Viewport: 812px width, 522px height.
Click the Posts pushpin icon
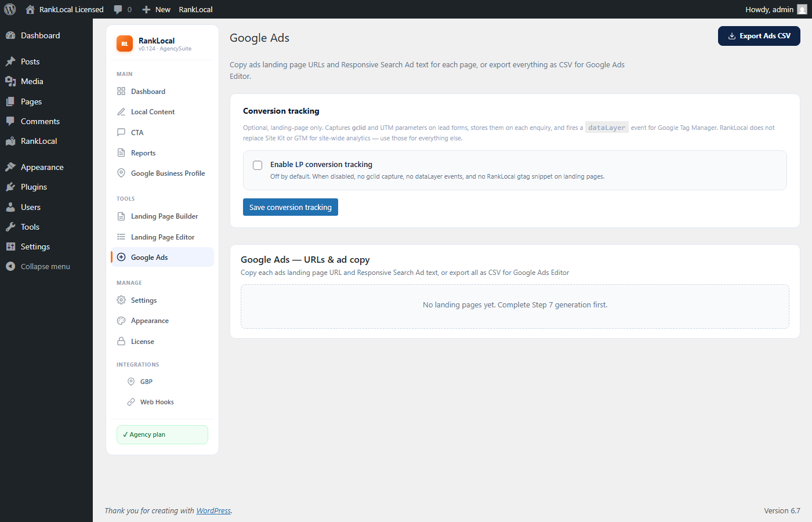tap(10, 61)
